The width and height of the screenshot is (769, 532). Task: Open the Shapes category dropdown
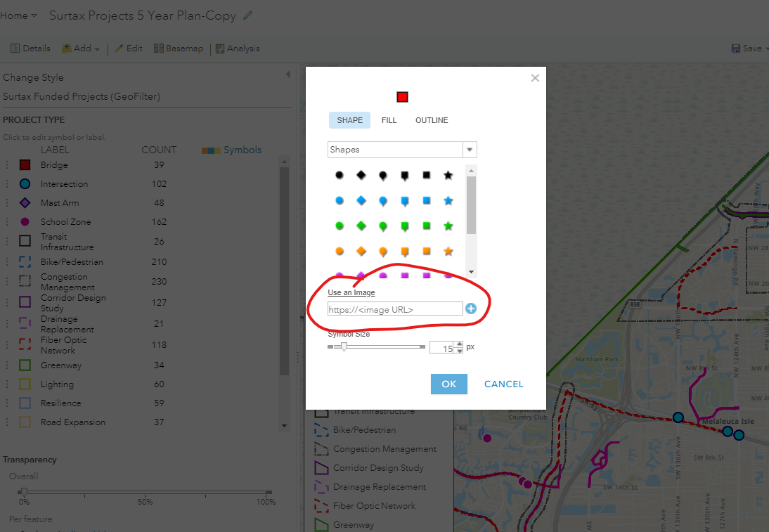[x=470, y=150]
